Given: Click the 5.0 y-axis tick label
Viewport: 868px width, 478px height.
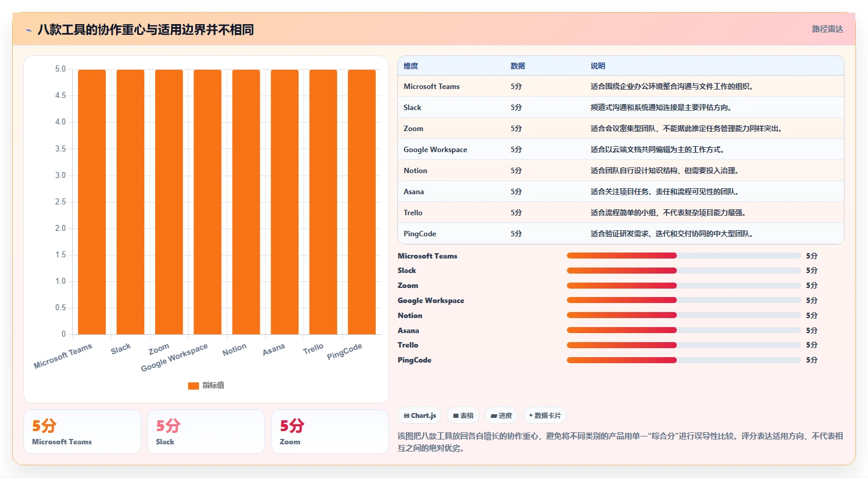Looking at the screenshot, I should [60, 69].
